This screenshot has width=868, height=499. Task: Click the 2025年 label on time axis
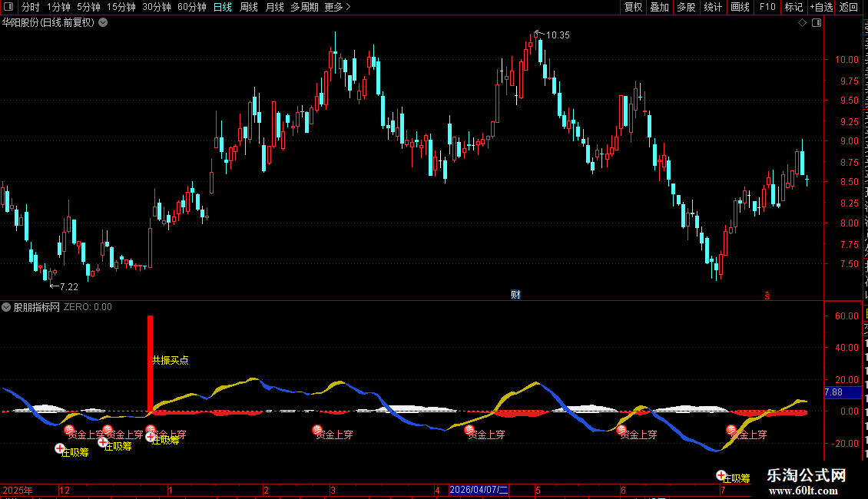18,491
